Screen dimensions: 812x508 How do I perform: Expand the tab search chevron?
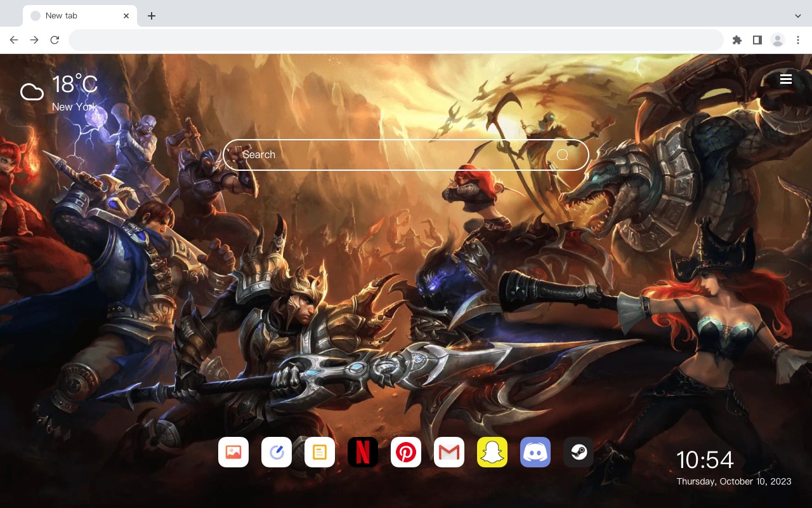[798, 15]
